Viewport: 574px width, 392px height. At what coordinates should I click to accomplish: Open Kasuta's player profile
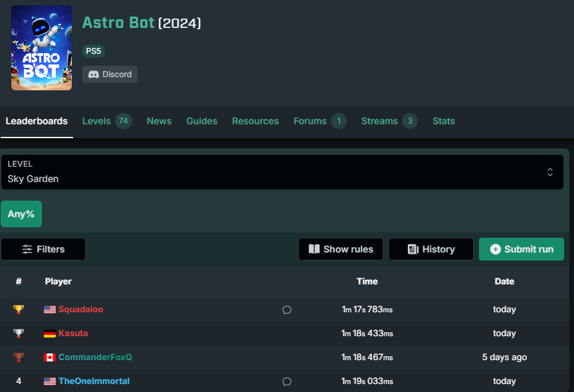[73, 333]
